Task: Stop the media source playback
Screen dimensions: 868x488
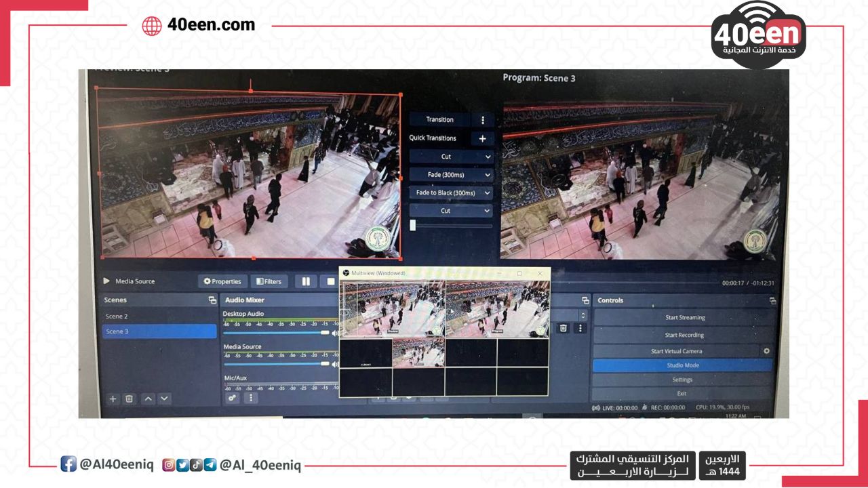Action: pyautogui.click(x=330, y=281)
